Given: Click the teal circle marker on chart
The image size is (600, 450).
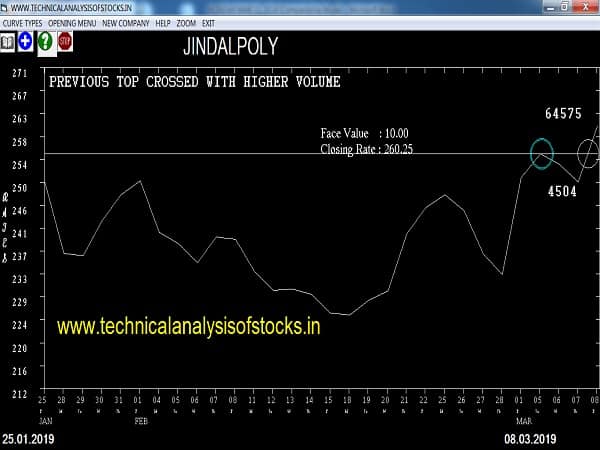Looking at the screenshot, I should click(x=541, y=153).
